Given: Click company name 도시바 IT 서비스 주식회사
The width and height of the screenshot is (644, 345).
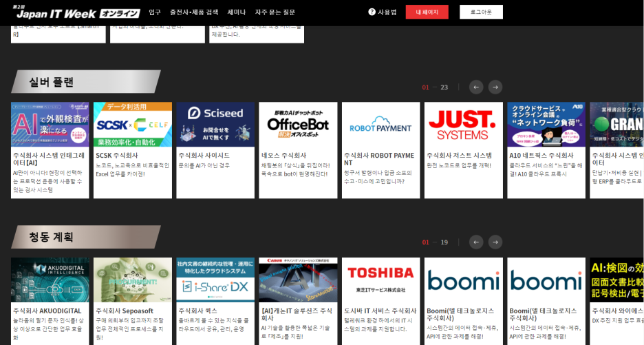Looking at the screenshot, I should 380,311.
